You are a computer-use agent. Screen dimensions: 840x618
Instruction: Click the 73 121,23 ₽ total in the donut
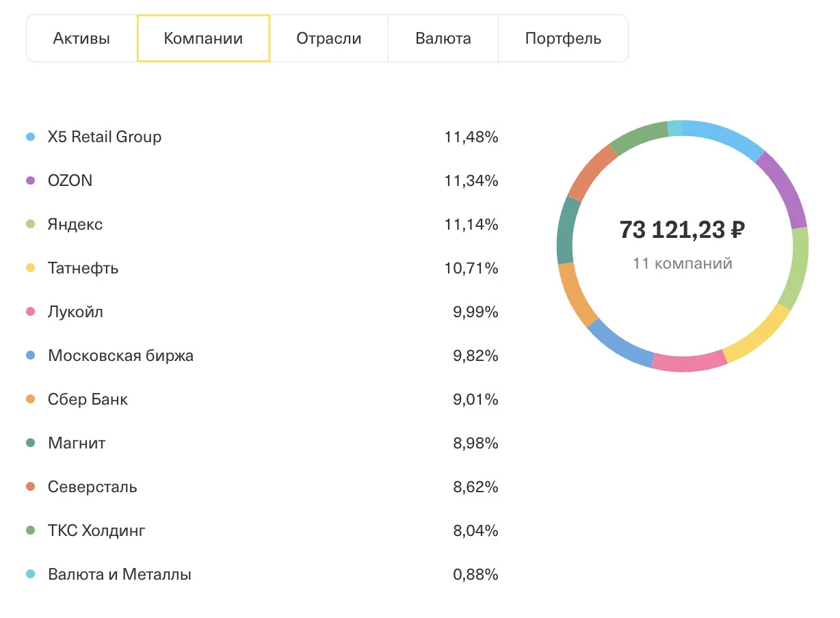tap(682, 230)
